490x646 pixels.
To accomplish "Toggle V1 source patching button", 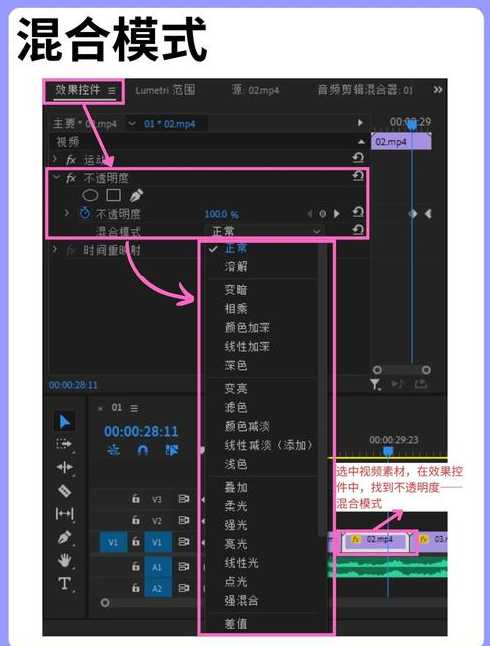I will [113, 542].
